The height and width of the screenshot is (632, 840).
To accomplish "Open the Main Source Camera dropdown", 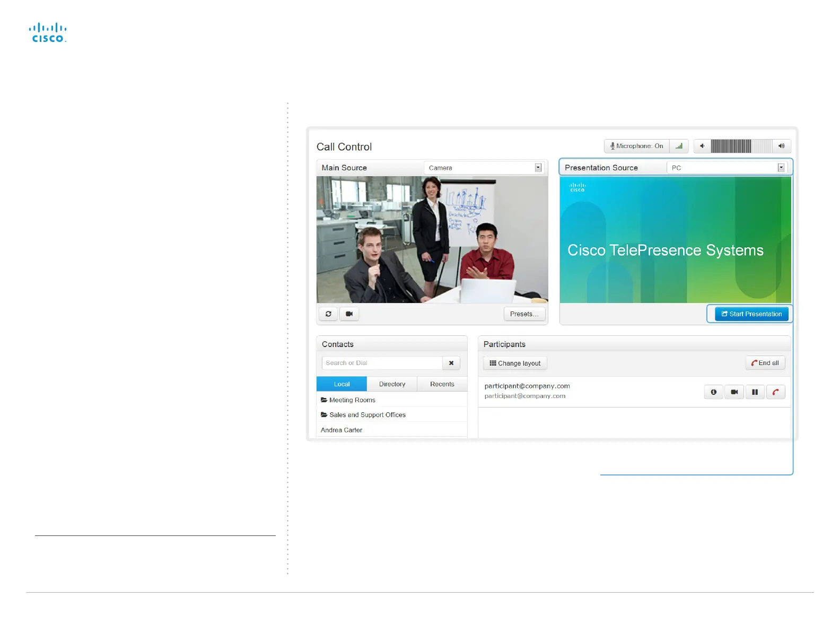I will coord(483,168).
